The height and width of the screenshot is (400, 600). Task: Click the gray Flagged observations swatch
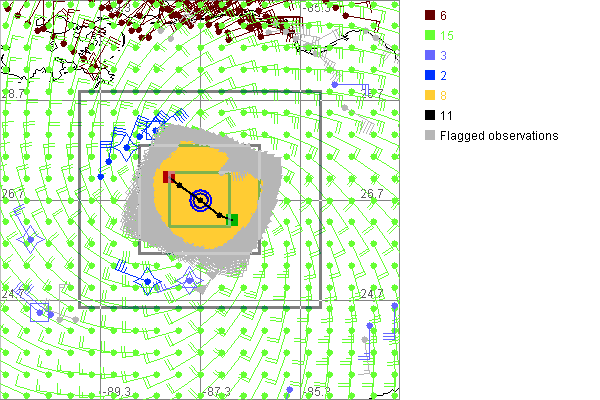[x=429, y=136]
